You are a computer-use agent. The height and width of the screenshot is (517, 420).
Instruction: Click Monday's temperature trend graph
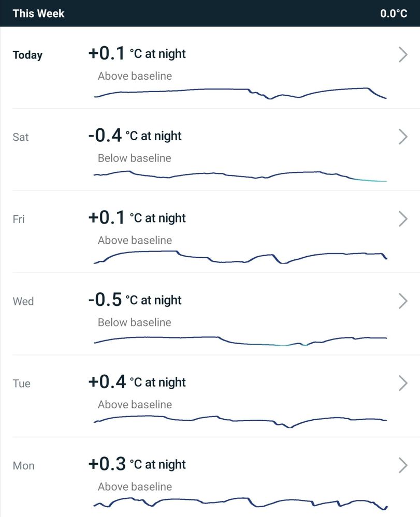pos(240,503)
